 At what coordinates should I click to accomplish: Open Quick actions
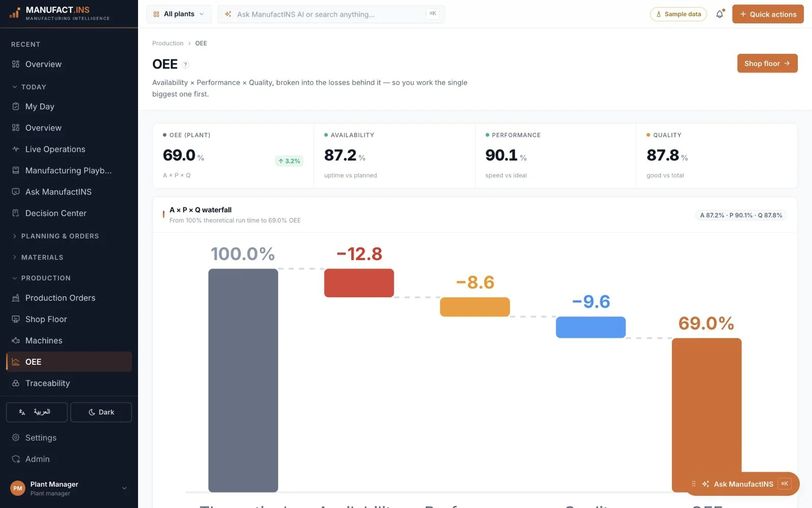[x=768, y=14]
